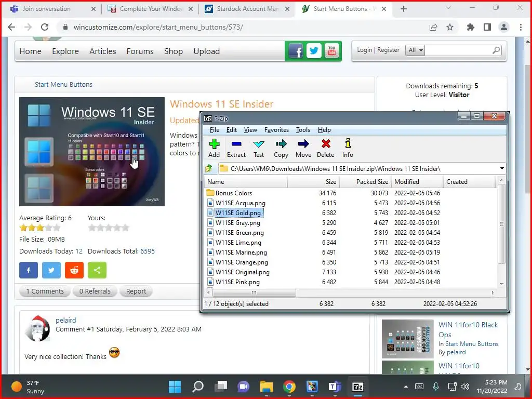Screen dimensions: 532x399
Task: Reload the page in Chrome
Action: click(45, 27)
